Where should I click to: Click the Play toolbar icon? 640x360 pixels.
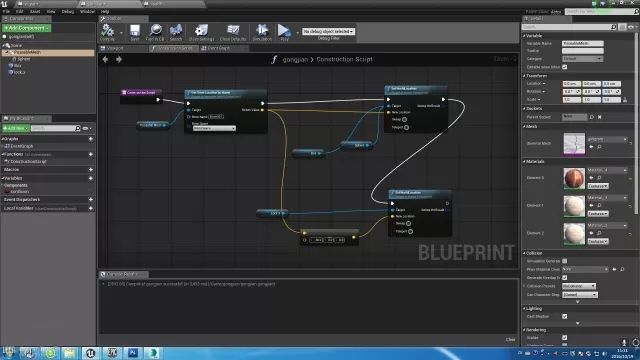284,32
